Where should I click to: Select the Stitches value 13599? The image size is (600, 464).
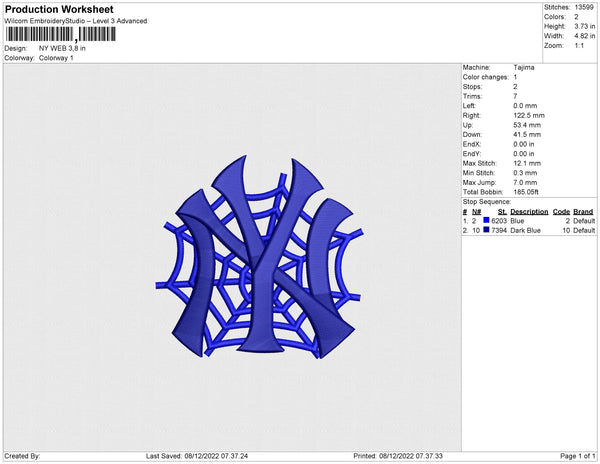[x=584, y=7]
